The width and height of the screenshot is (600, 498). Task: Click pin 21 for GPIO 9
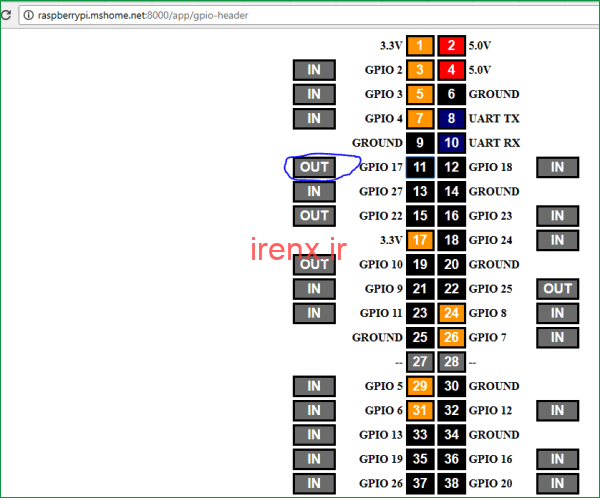[x=420, y=289]
